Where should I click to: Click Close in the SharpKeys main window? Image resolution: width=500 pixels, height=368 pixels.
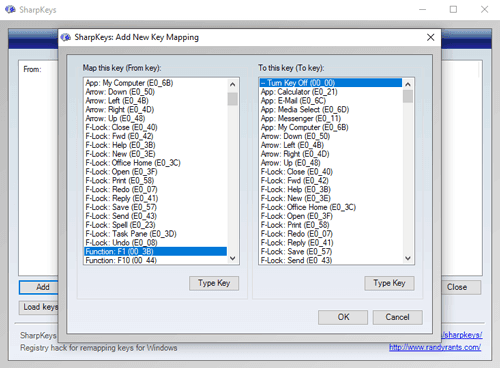tap(461, 287)
